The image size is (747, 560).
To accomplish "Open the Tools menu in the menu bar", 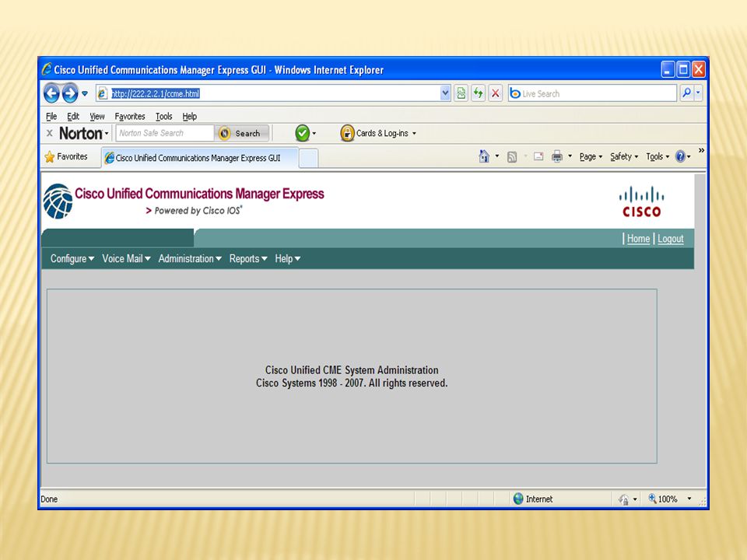I will [164, 116].
